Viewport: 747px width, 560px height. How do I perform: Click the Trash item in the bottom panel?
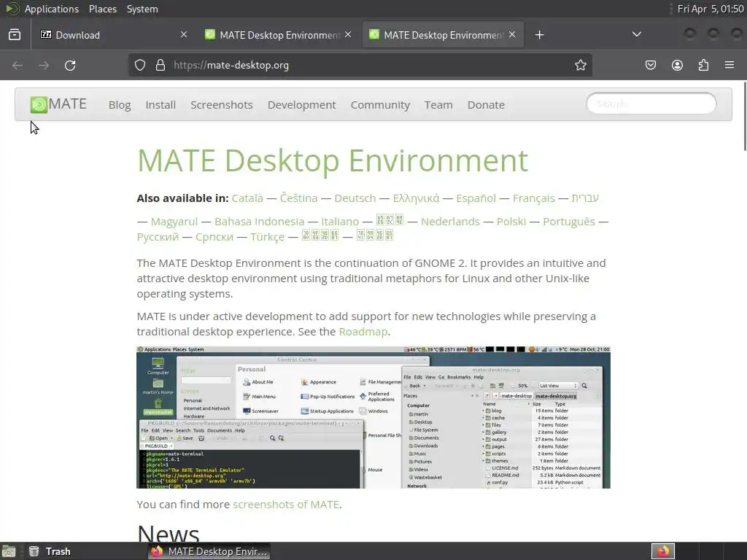[50, 551]
